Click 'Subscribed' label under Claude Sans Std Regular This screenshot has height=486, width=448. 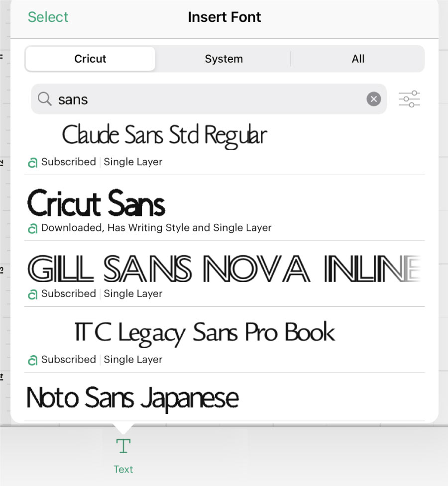tap(69, 162)
